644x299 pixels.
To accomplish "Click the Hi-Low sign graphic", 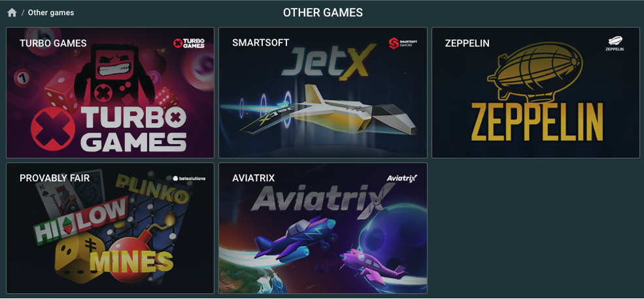I will click(82, 220).
